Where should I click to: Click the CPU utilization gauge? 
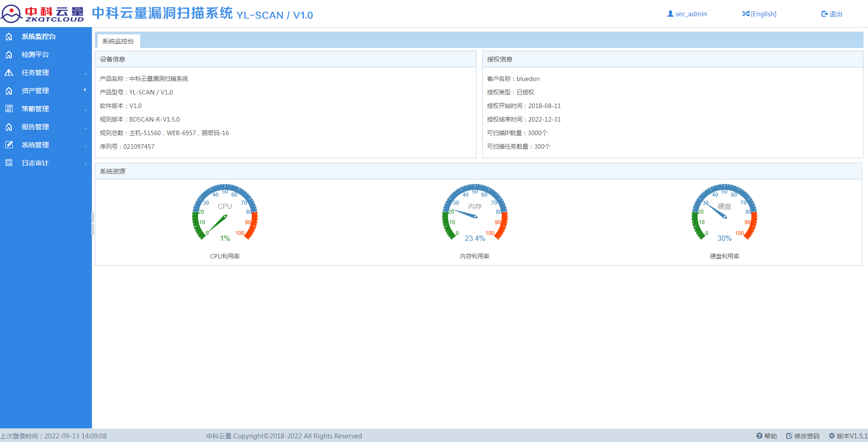tap(225, 213)
